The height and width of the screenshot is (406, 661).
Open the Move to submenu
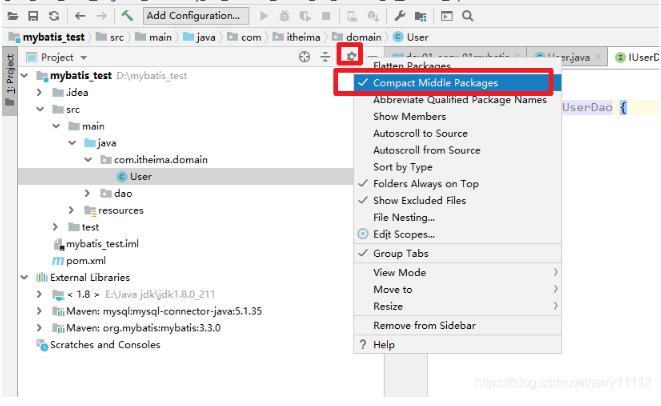[457, 289]
